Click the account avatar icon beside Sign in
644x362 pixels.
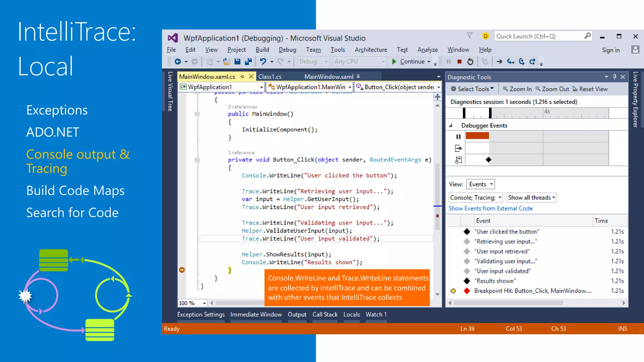point(635,50)
